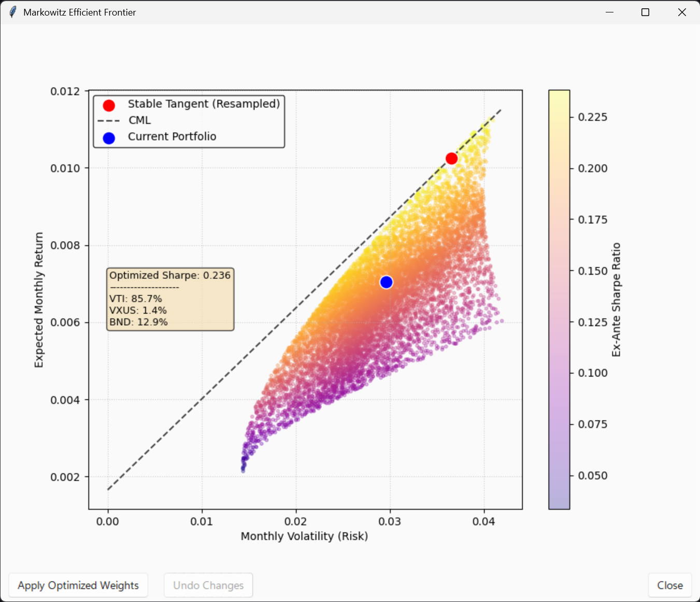Viewport: 700px width, 602px height.
Task: Click the 0.050 colorbar tick label
Action: coord(593,476)
